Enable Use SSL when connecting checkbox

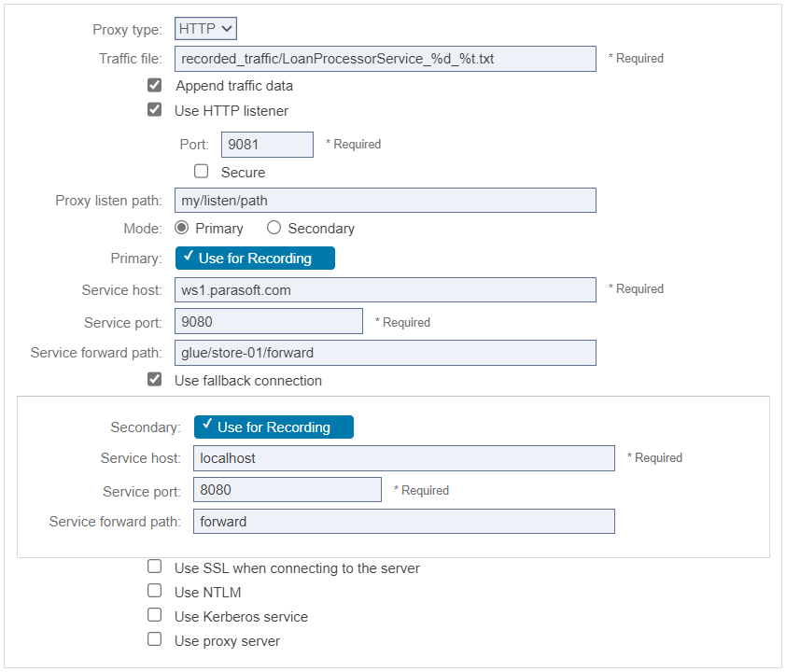tap(154, 567)
